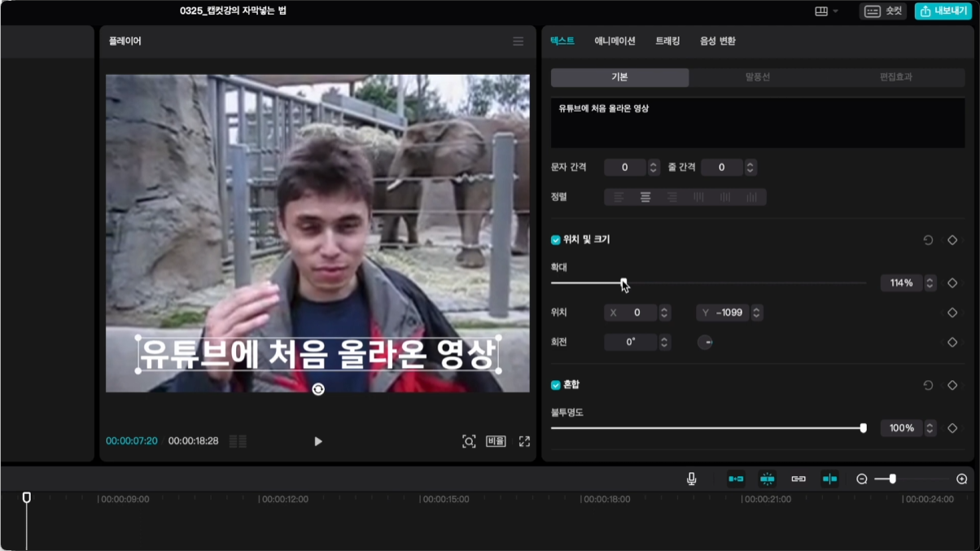The image size is (980, 551).
Task: Click the 회전 rotation degree field
Action: point(631,343)
